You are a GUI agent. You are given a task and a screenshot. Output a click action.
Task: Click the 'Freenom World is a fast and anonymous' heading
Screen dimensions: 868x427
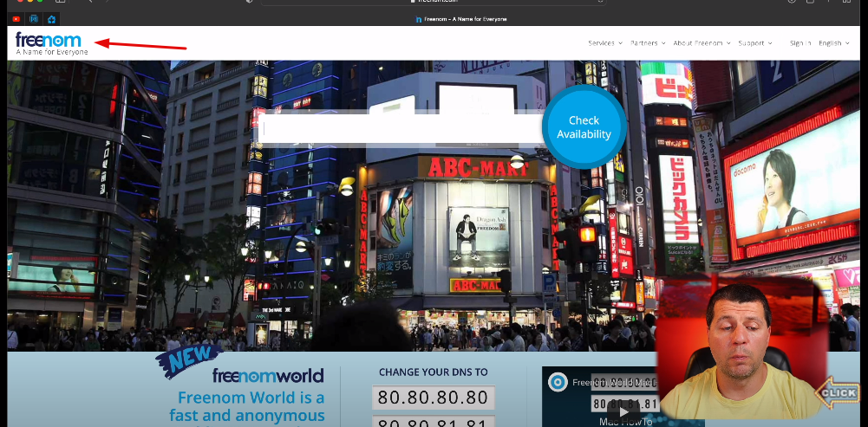(247, 406)
